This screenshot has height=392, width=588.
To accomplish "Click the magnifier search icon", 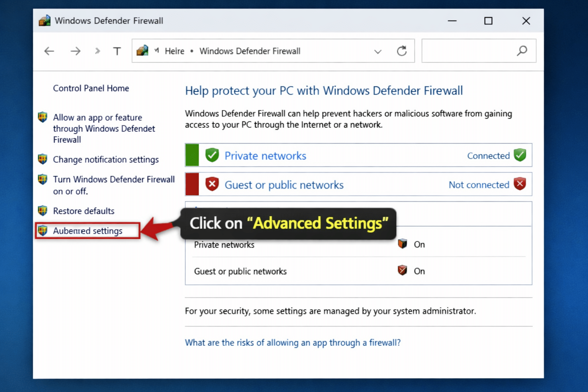I will point(522,51).
